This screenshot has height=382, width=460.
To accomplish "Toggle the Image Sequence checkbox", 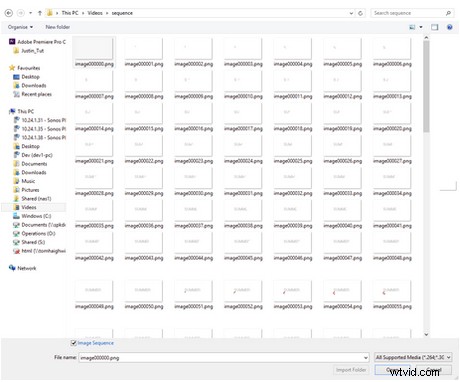I will pyautogui.click(x=74, y=343).
